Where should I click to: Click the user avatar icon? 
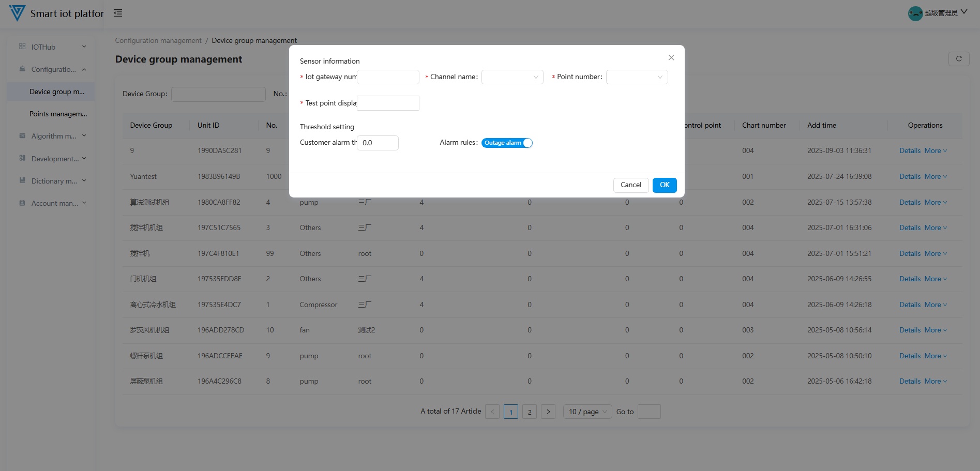[915, 13]
